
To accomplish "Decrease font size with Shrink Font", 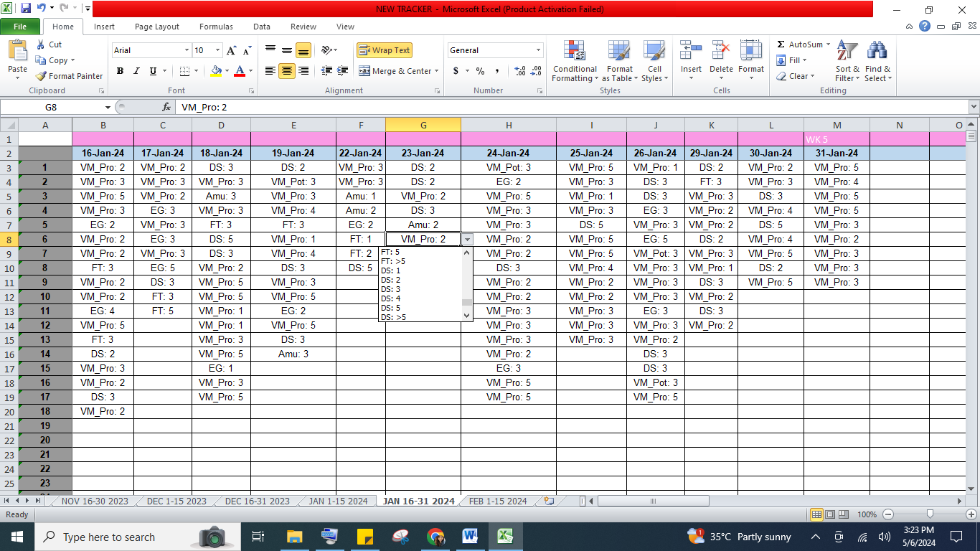I will [247, 50].
